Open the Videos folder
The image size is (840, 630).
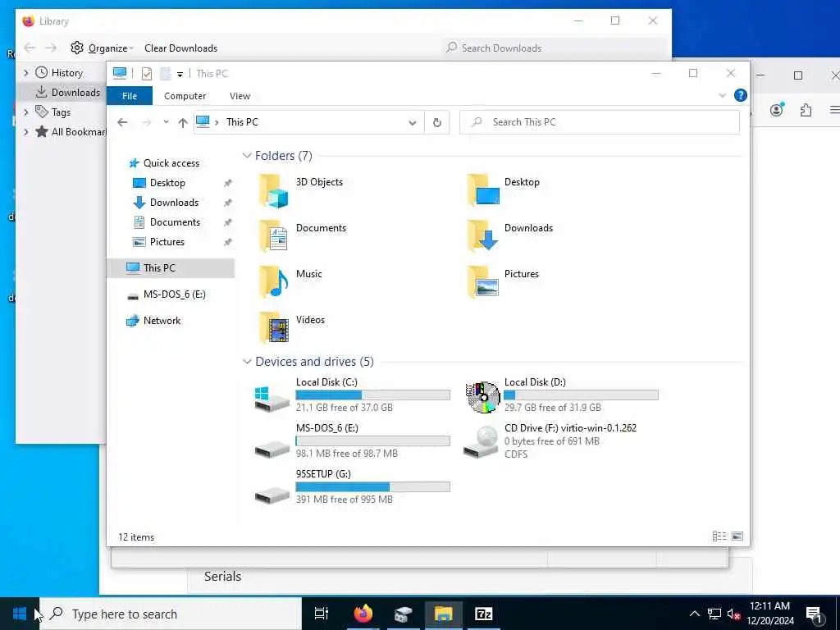[x=292, y=328]
